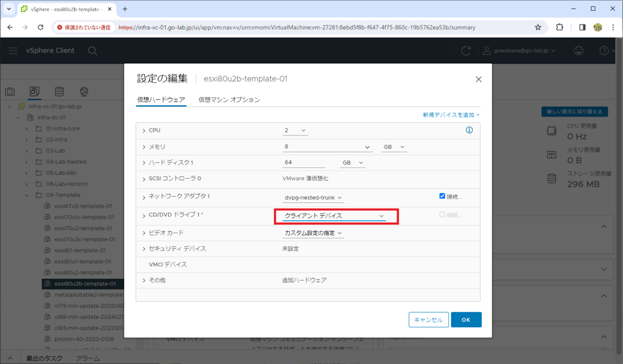623x364 pixels.
Task: Open the vSphere Client hamburger menu
Action: 14,50
